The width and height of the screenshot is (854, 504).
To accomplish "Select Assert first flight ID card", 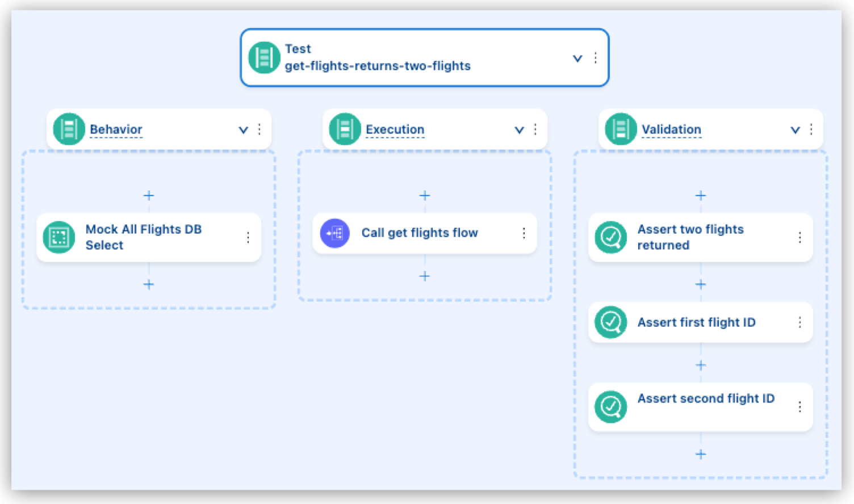I will coord(701,322).
